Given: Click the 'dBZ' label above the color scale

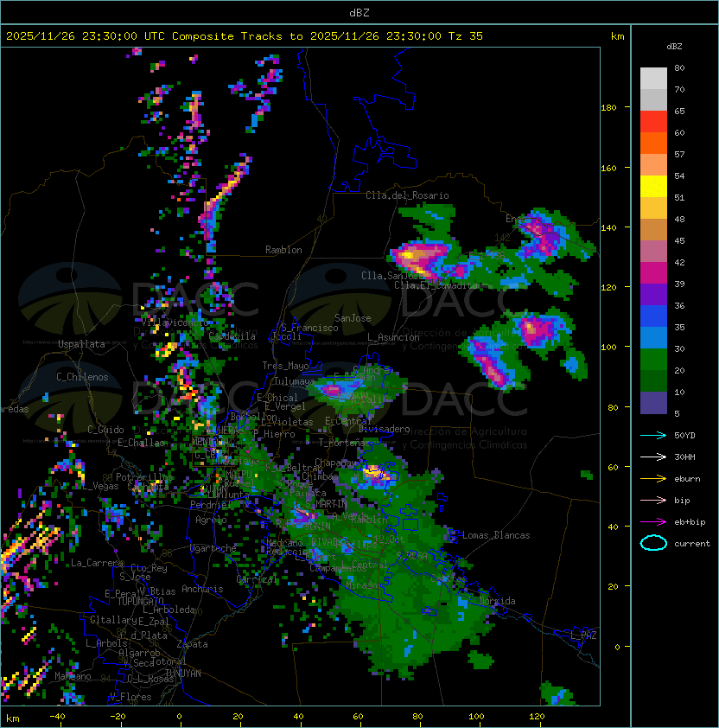Looking at the screenshot, I should pos(674,47).
